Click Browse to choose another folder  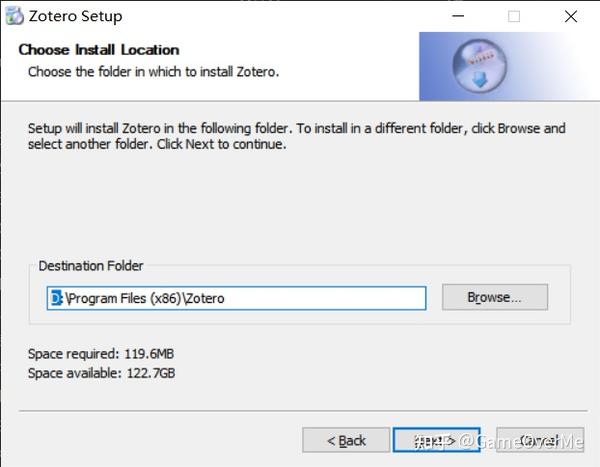(x=494, y=297)
